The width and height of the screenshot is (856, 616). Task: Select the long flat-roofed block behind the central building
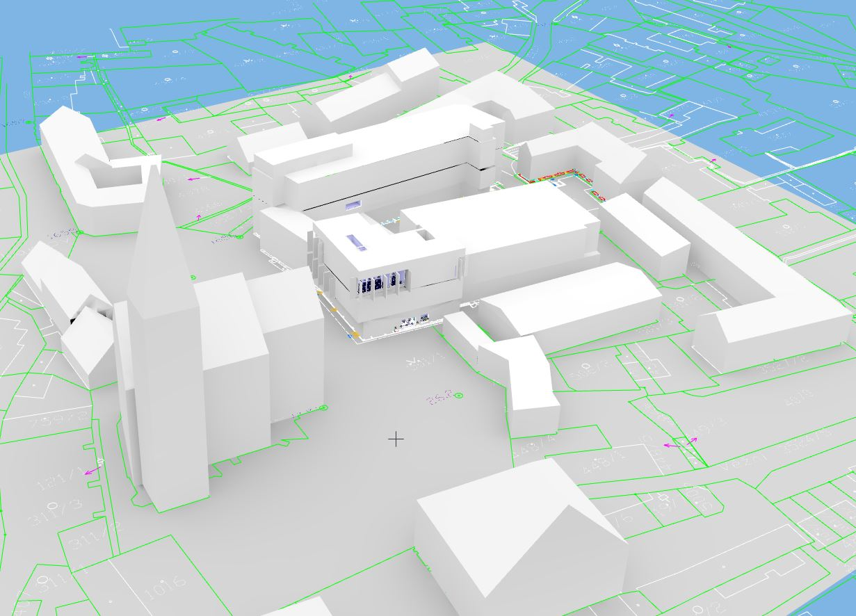click(x=375, y=167)
